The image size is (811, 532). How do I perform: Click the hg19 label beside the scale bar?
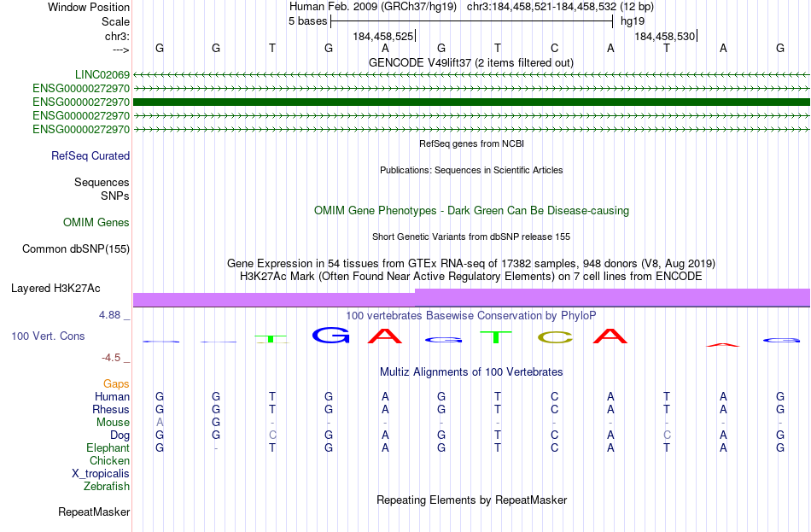633,21
